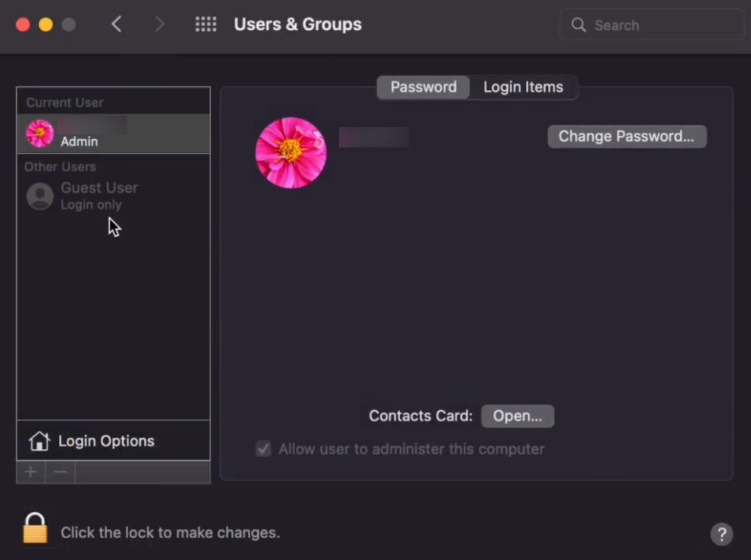Screen dimensions: 751x560
Task: Switch to the Password tab
Action: 423,87
